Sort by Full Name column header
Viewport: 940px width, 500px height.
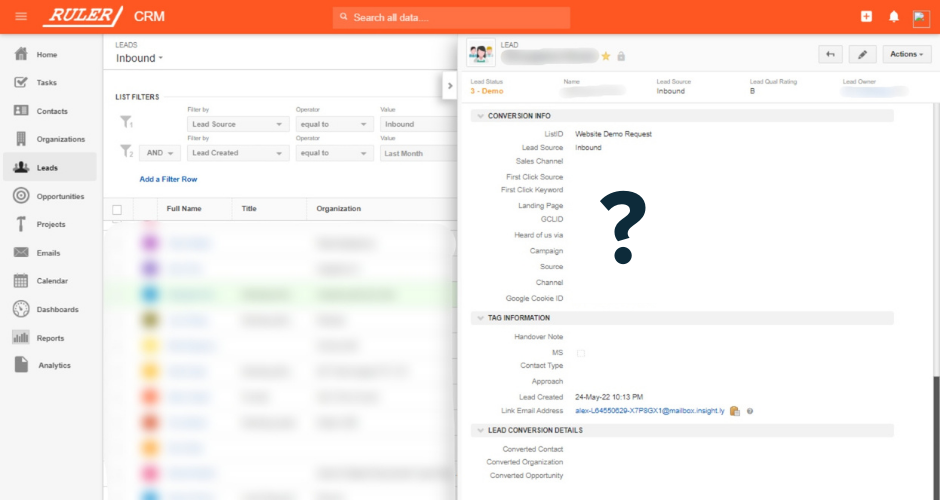(x=184, y=209)
